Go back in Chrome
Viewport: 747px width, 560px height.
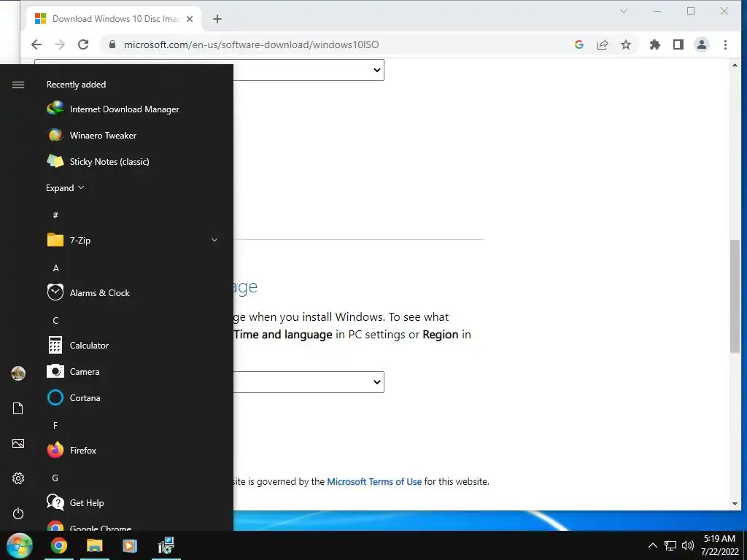(36, 44)
